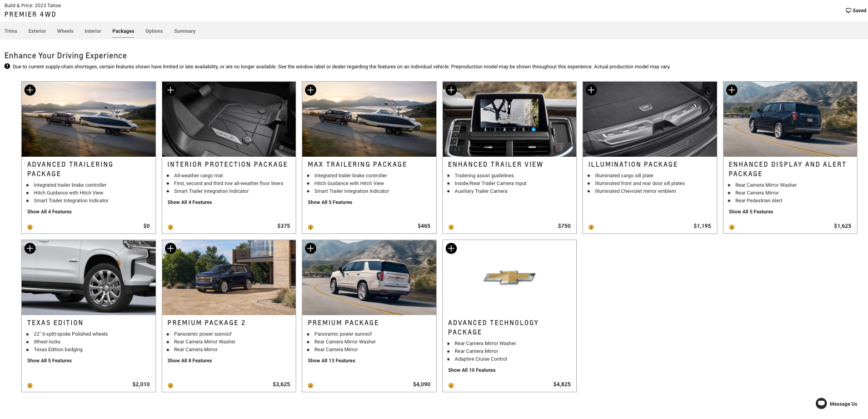Click the Premium Package 2 blue SUV photo
The width and height of the screenshot is (868, 419).
229,277
